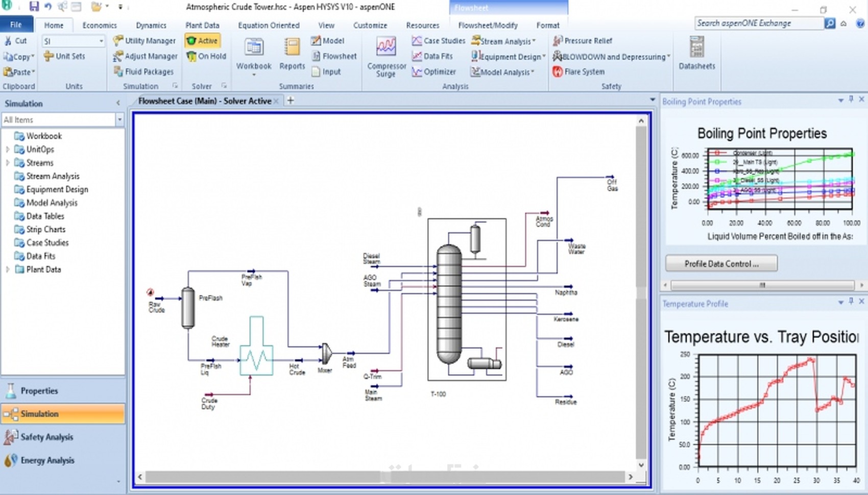Switch to the Properties environment

pyautogui.click(x=62, y=391)
